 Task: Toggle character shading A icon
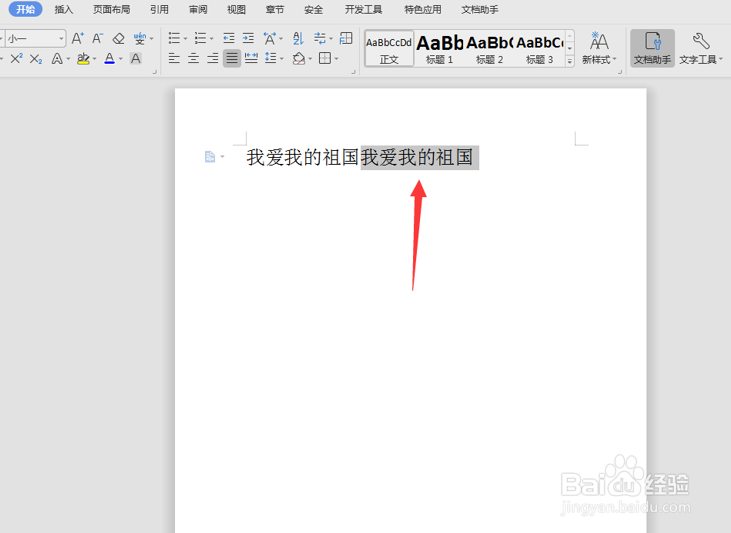[x=136, y=59]
